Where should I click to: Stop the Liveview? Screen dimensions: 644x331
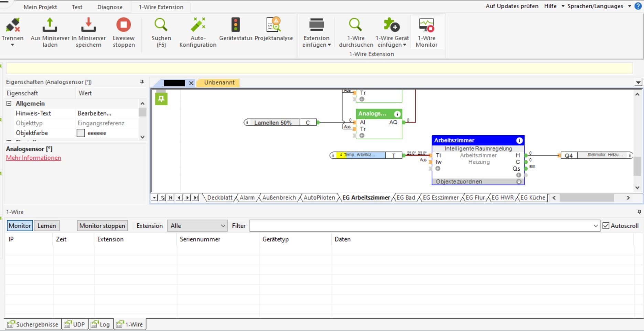[x=124, y=25]
